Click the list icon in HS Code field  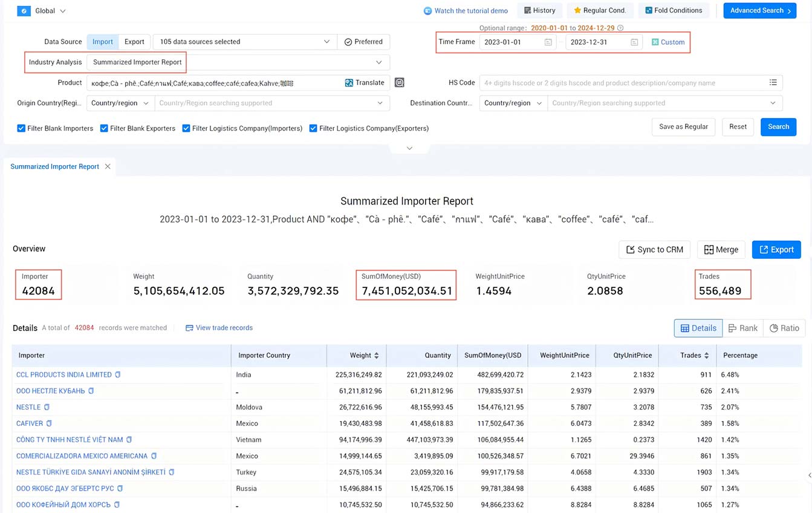[x=773, y=83]
